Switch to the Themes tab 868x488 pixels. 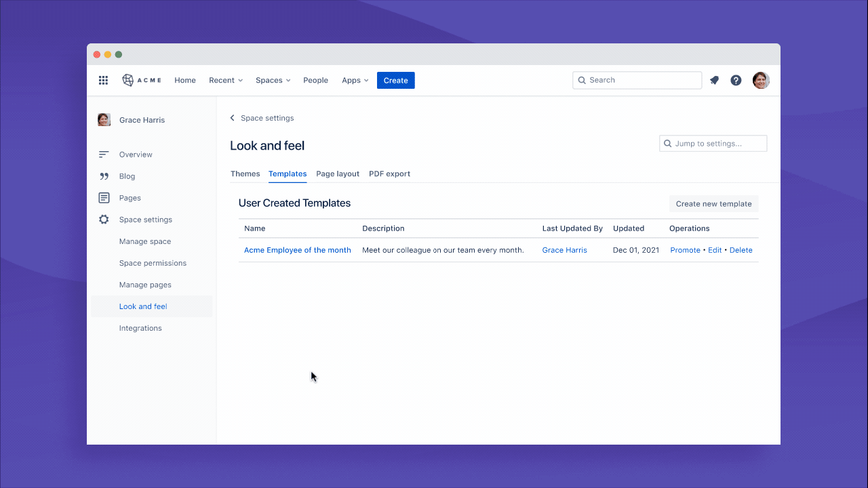coord(245,174)
